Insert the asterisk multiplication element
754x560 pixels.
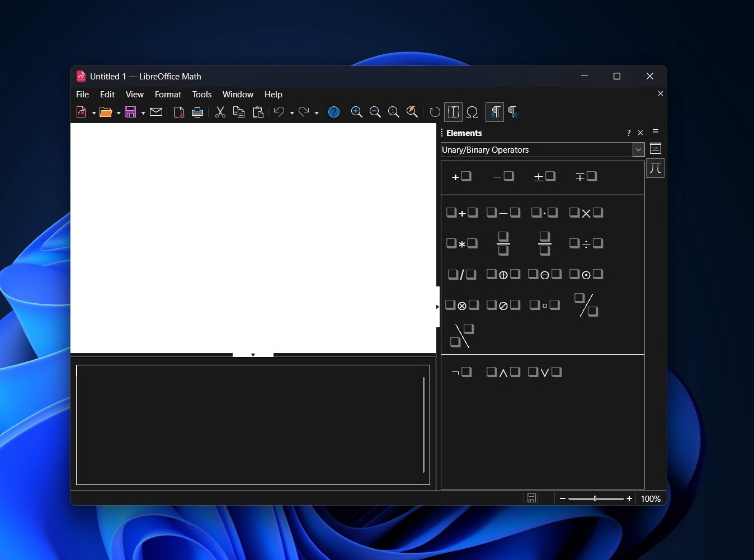point(461,243)
